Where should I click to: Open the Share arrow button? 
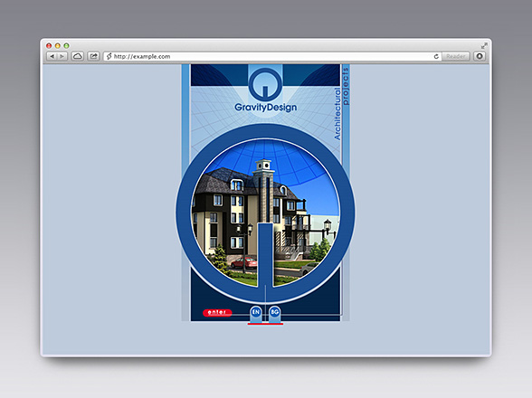point(93,56)
